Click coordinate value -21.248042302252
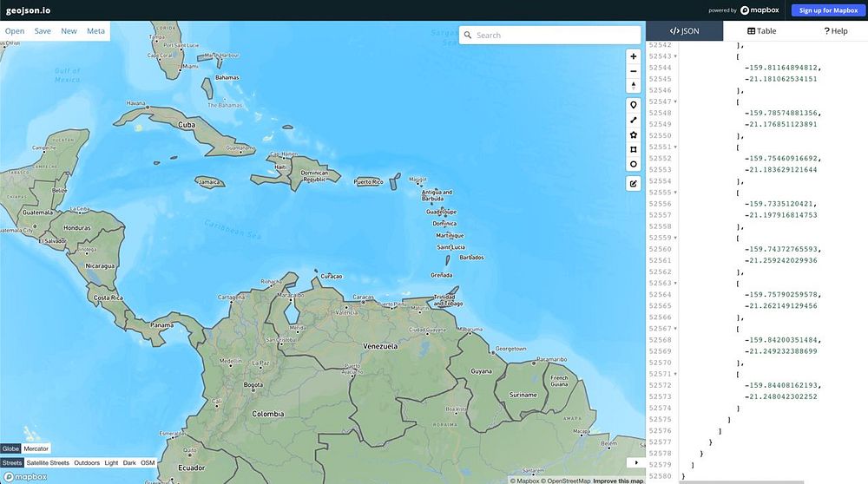868x484 pixels. click(x=781, y=396)
